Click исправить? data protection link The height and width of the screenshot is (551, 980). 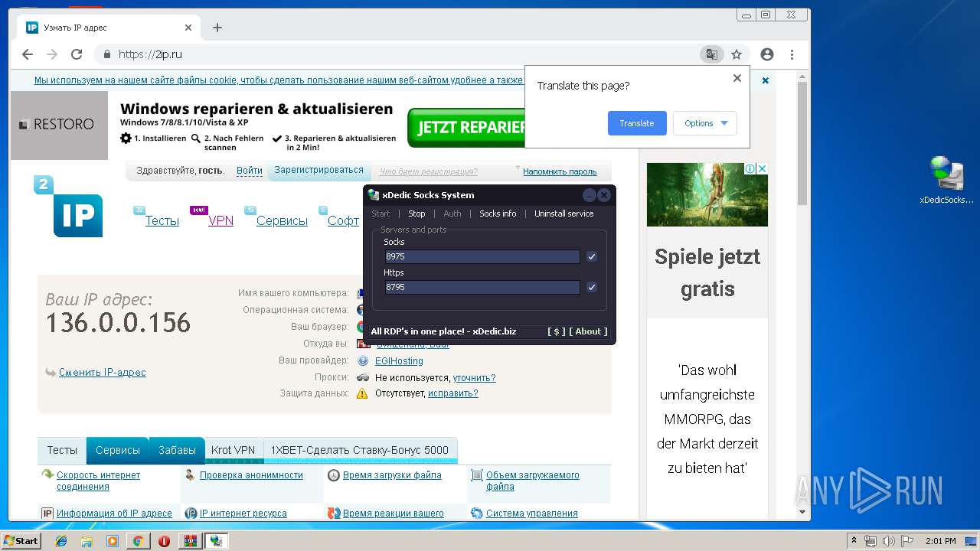[x=453, y=393]
